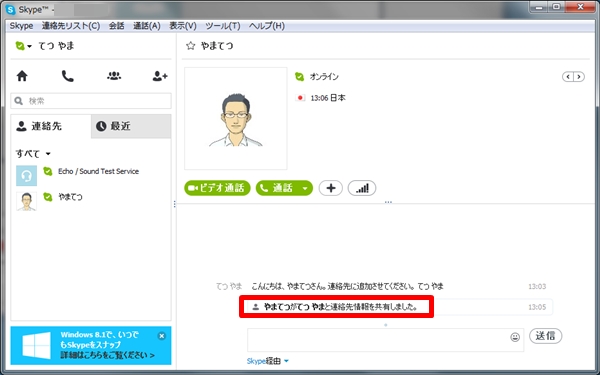600x375 pixels.
Task: Click the large やまてつ profile picture
Action: pos(236,119)
